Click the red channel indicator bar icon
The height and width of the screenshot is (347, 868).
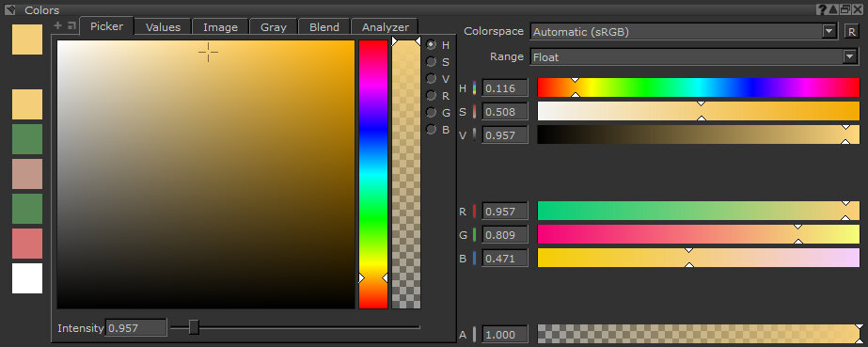point(474,212)
